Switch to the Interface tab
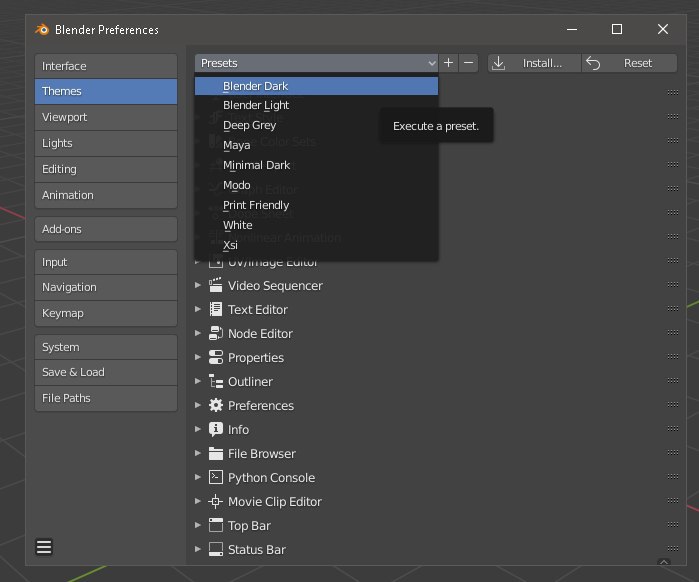The width and height of the screenshot is (699, 582). pos(106,66)
